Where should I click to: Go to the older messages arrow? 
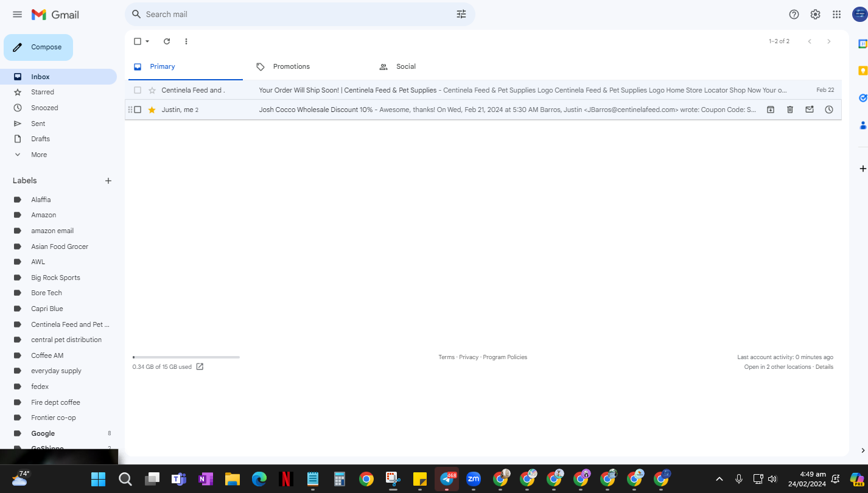(x=828, y=41)
